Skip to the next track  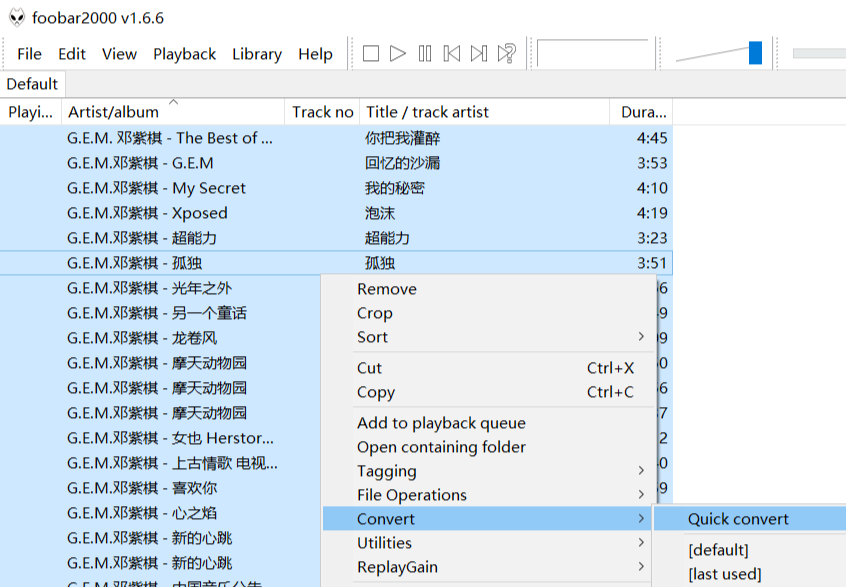(479, 55)
